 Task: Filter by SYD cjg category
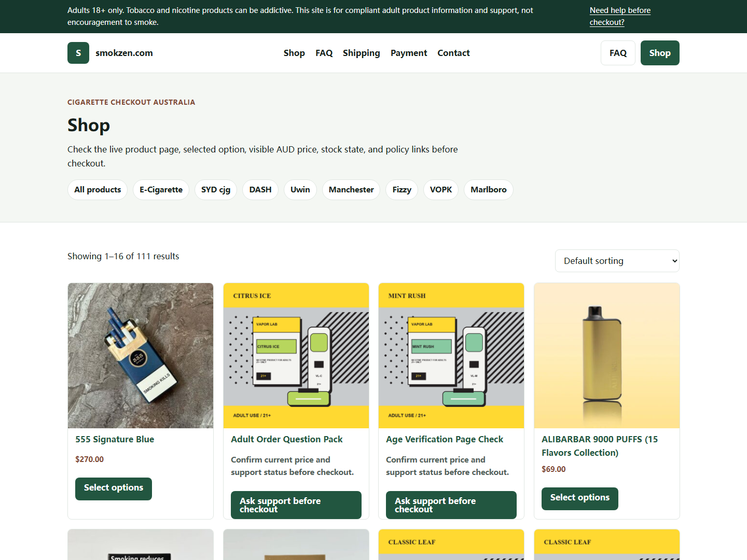(x=216, y=190)
